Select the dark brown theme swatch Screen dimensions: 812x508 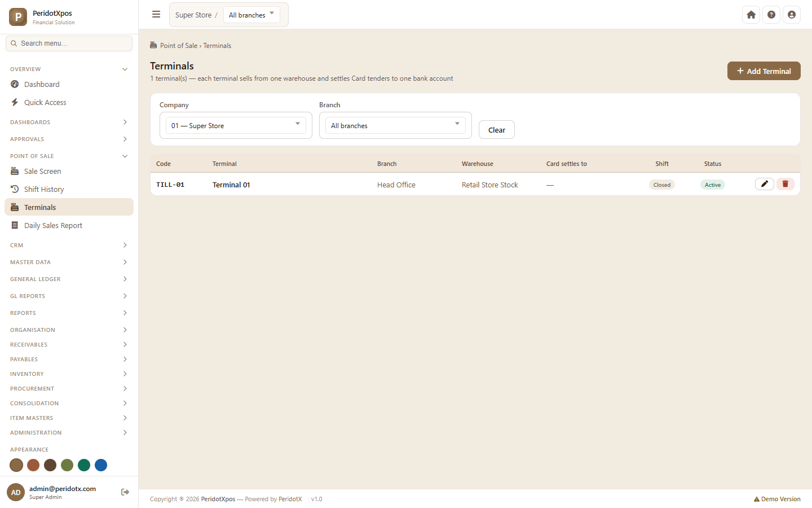[x=50, y=465]
